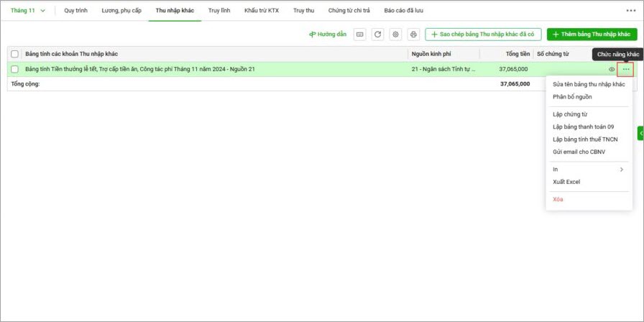
Task: Open the settings gear icon
Action: (395, 34)
